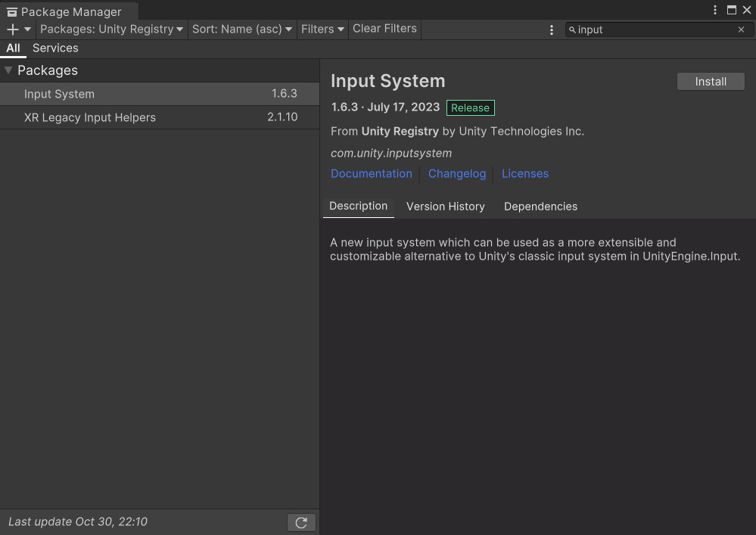Open the Filters dropdown
This screenshot has height=535, width=756.
(x=322, y=30)
